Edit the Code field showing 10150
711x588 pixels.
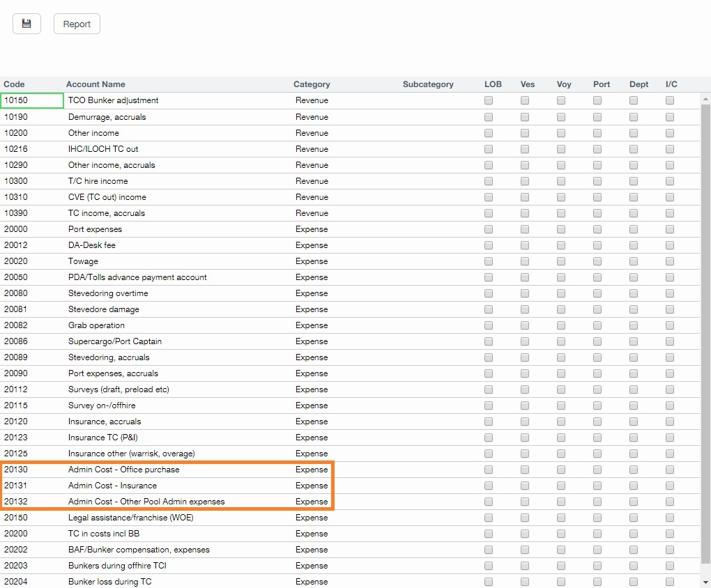point(31,100)
